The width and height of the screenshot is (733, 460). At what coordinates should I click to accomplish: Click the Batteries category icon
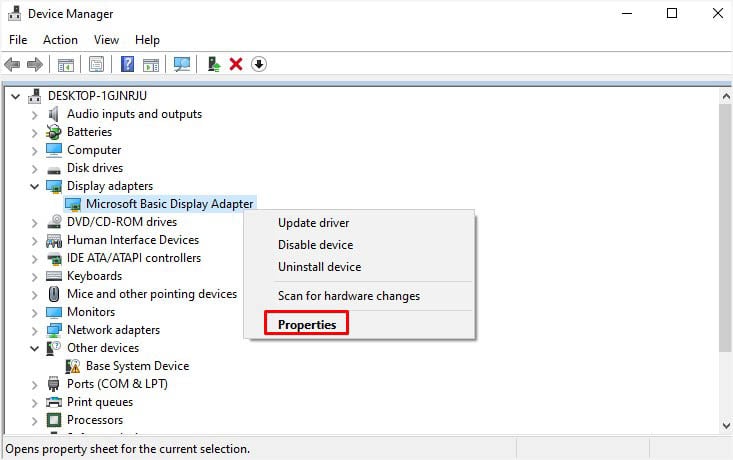point(54,132)
